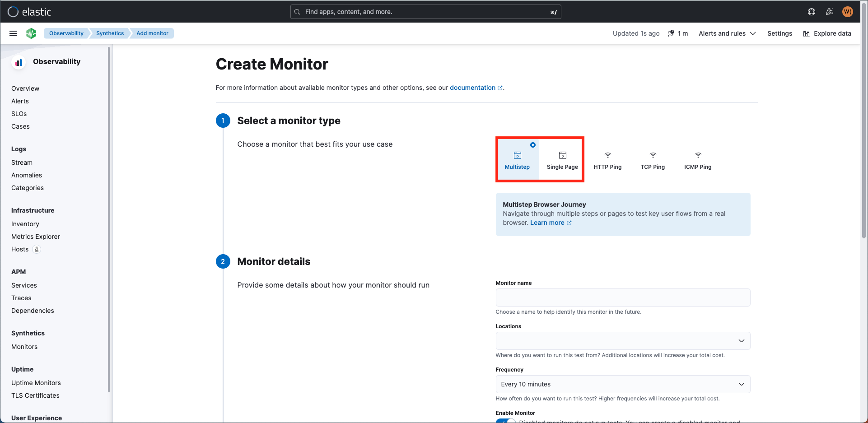The image size is (868, 423).
Task: Open the newsfeed celebration icon
Action: 830,12
